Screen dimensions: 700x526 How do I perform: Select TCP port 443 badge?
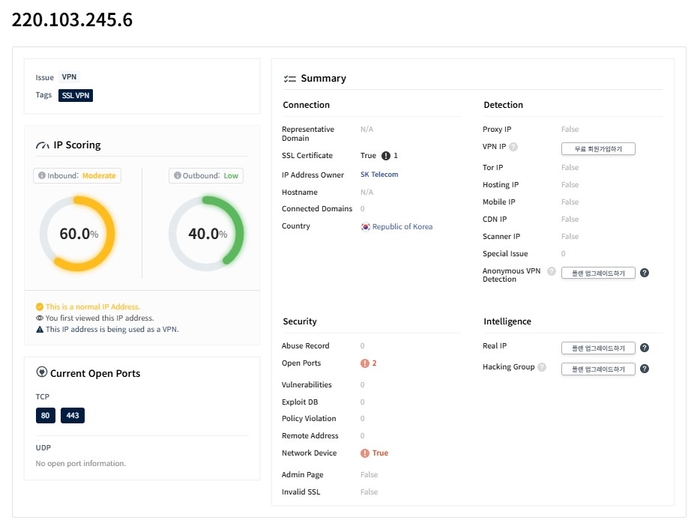(x=73, y=415)
